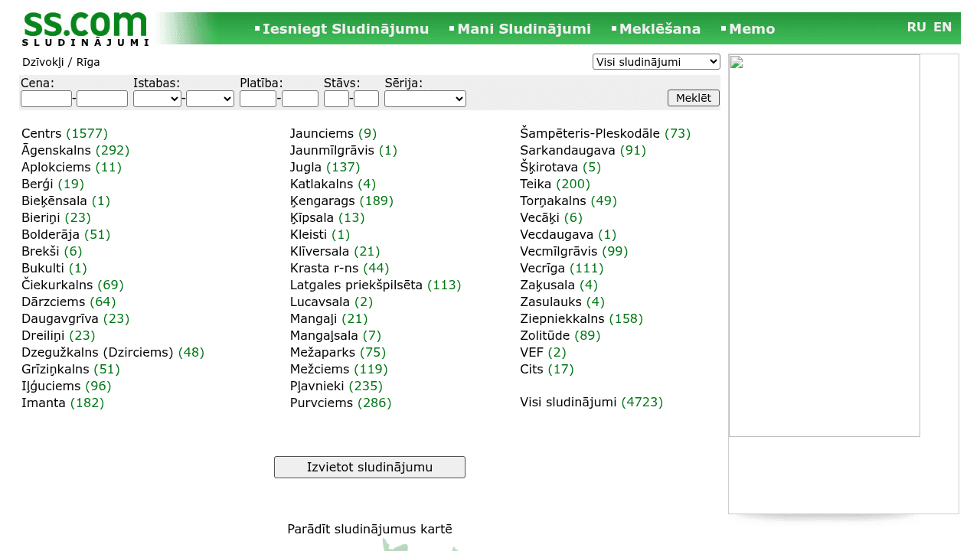Expand the maximum Istabas dropdown
980x551 pixels.
(x=210, y=99)
